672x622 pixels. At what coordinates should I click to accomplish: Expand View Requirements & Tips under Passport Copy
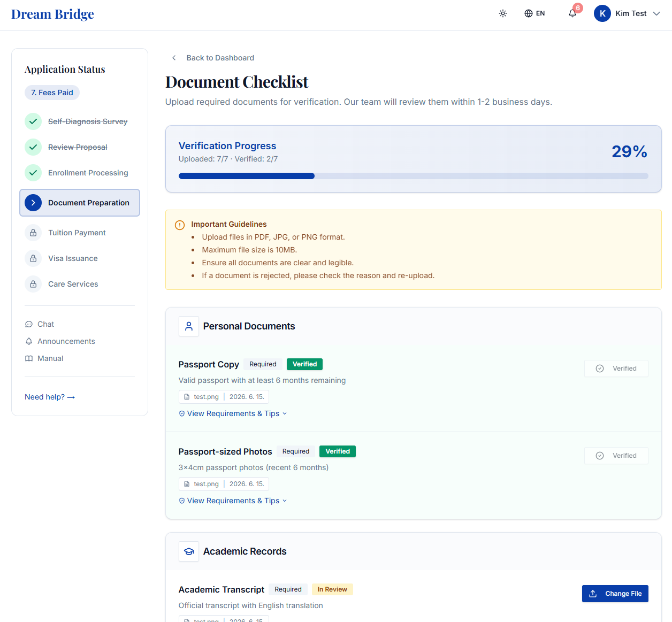point(233,413)
